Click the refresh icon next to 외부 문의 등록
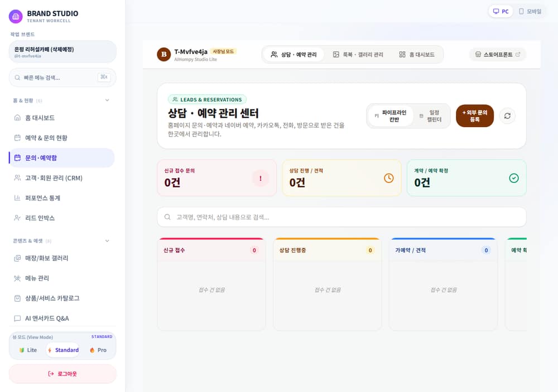 (x=507, y=115)
